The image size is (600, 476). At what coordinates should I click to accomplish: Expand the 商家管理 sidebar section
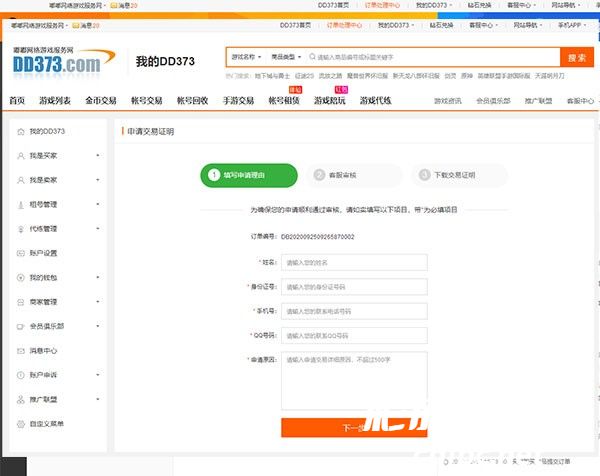tap(97, 301)
